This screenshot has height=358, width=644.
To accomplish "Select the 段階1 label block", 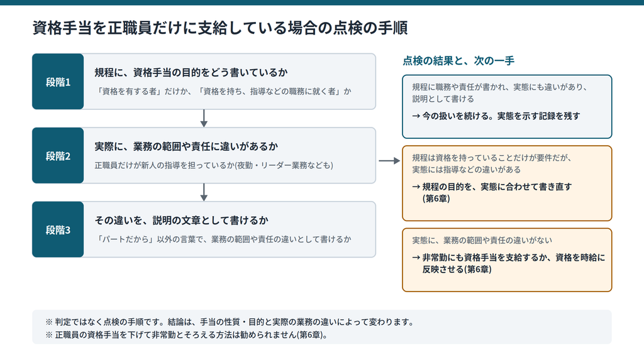I will click(58, 82).
